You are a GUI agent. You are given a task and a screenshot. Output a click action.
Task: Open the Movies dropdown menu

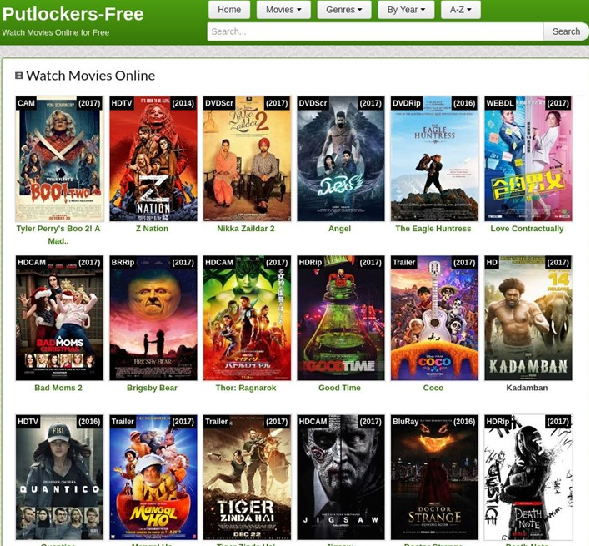284,9
